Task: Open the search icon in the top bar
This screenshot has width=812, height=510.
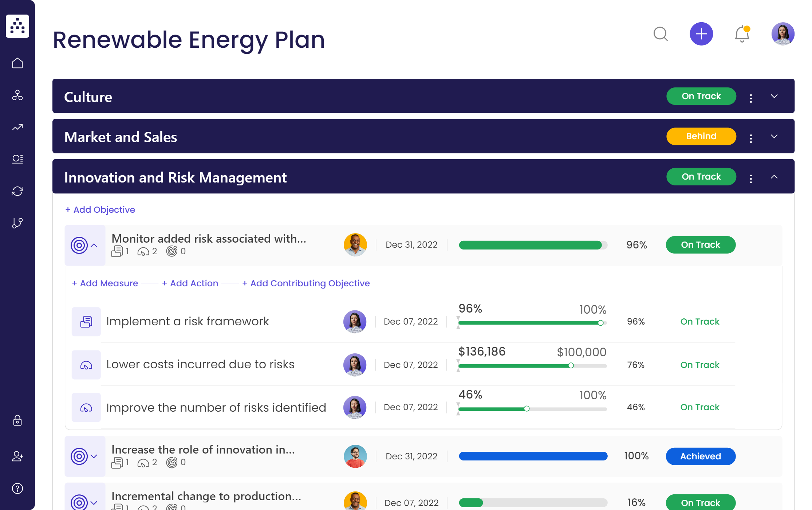Action: coord(661,34)
